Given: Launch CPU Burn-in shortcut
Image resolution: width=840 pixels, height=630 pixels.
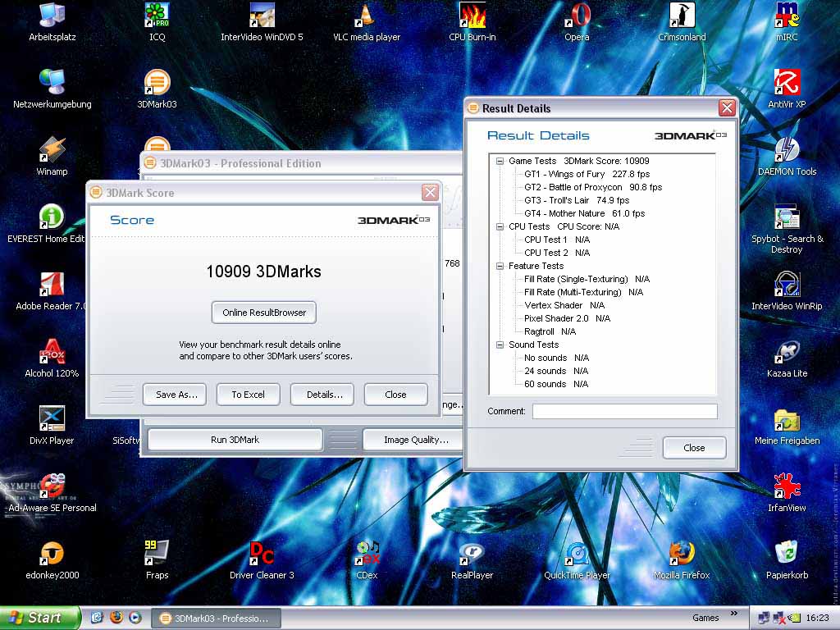Looking at the screenshot, I should (x=472, y=21).
